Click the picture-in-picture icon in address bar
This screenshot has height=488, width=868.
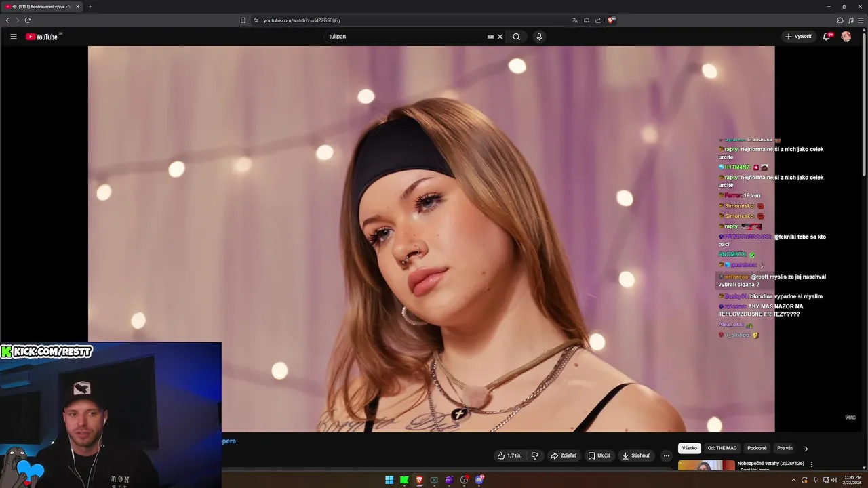tap(587, 20)
